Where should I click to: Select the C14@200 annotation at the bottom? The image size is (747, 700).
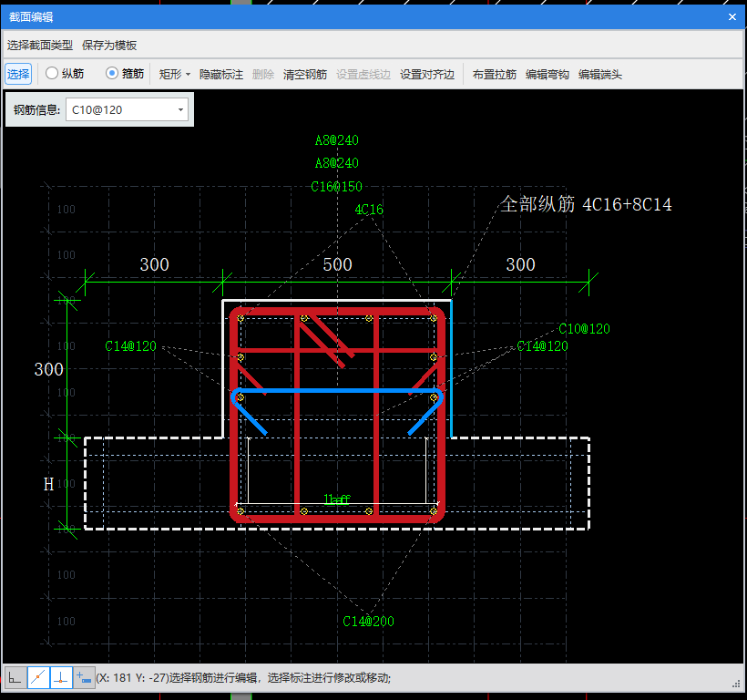pos(368,621)
